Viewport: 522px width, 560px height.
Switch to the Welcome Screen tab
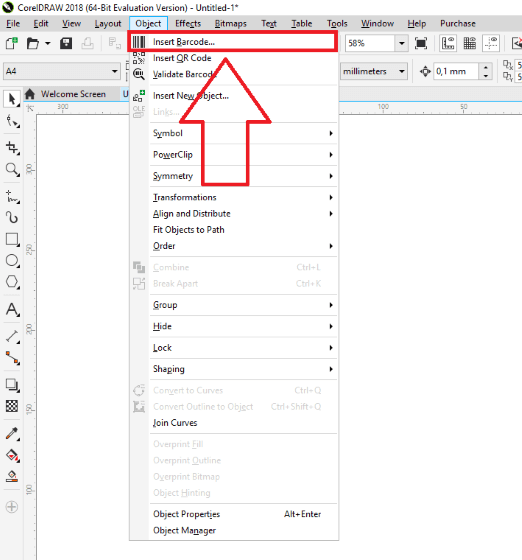(73, 94)
